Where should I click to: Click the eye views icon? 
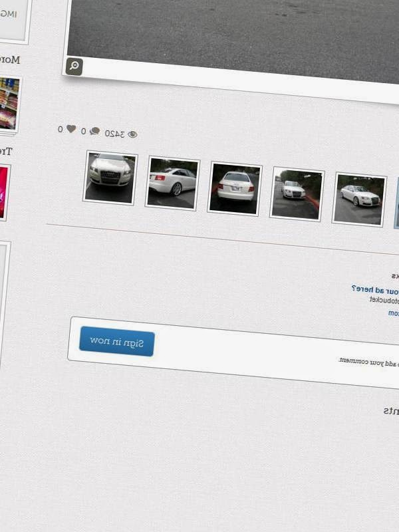click(x=132, y=134)
